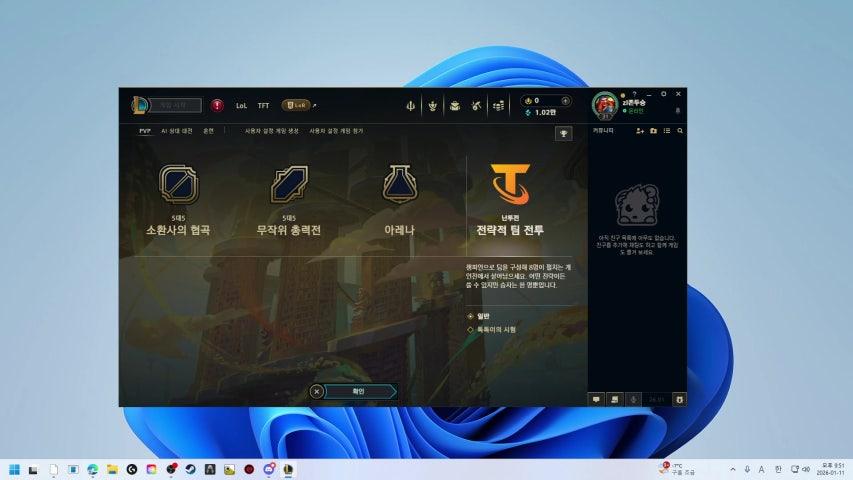
Task: Select Teamfight Tactics 전략적 팀 전투 mode
Action: pyautogui.click(x=510, y=200)
